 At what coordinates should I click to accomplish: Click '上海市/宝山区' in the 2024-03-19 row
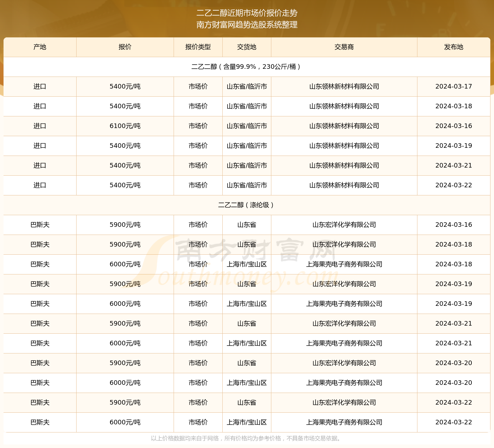point(247,304)
